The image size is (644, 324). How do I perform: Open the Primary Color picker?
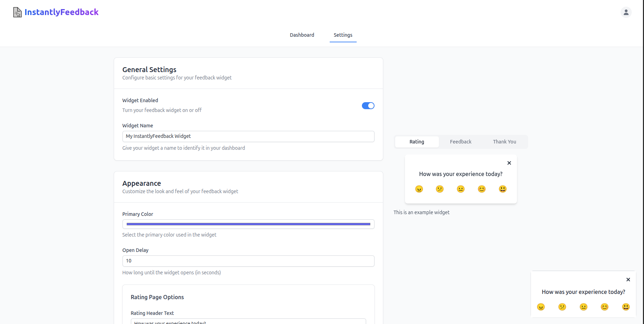pos(248,224)
